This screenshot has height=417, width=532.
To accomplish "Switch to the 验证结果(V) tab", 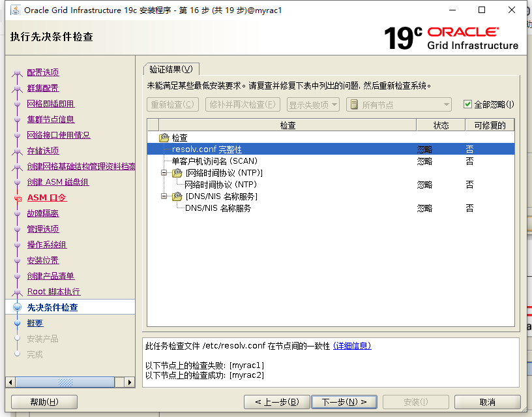I will (x=171, y=69).
